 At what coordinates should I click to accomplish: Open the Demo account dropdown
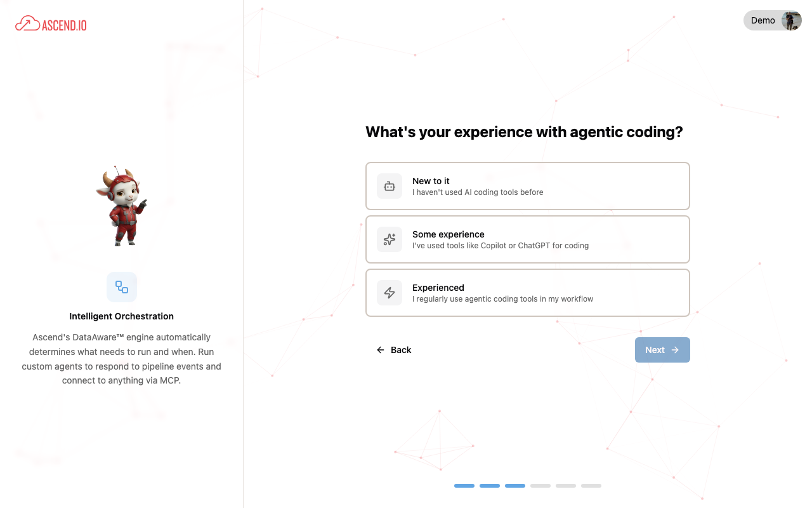pos(773,20)
